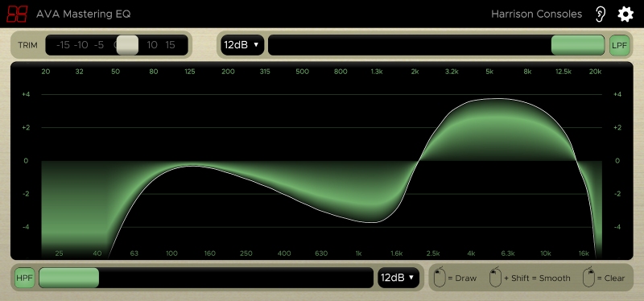Screen dimensions: 644x301
Task: Click the 250 Hz bottom frequency label
Action: pyautogui.click(x=246, y=254)
